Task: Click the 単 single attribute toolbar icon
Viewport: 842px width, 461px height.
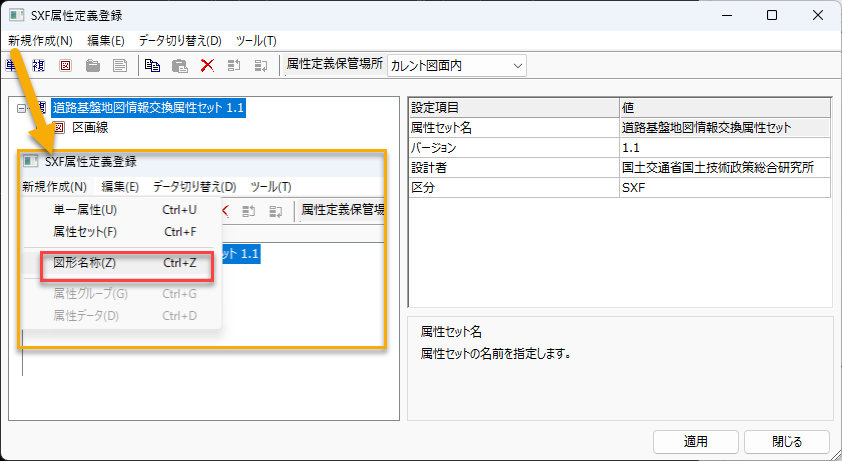Action: tap(11, 66)
